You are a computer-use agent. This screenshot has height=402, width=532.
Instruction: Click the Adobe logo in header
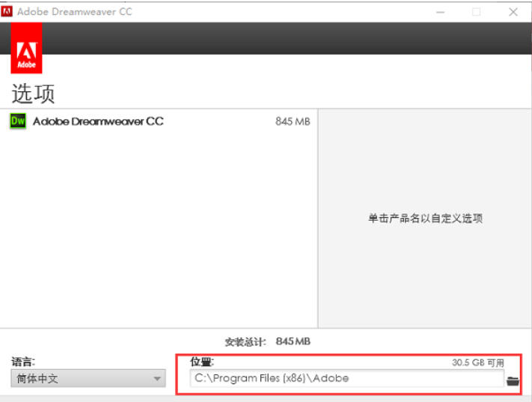pyautogui.click(x=26, y=48)
